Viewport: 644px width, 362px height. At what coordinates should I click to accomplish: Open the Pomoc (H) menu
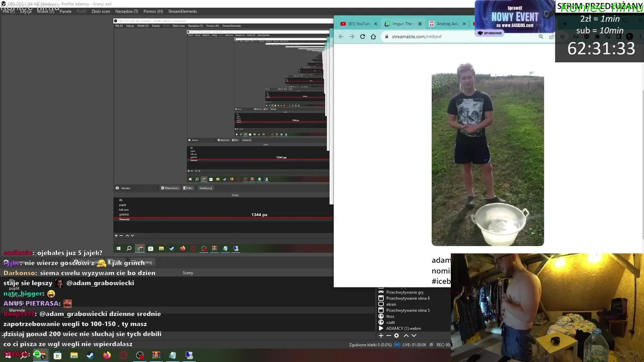(x=153, y=11)
